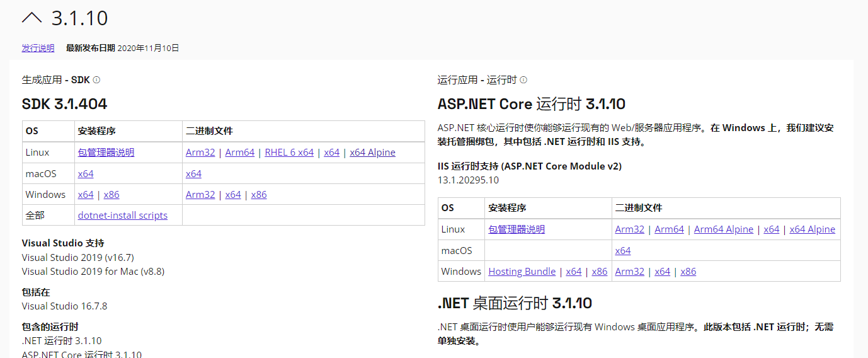Download ASP.NET Core macOS x64 binary

click(x=623, y=251)
